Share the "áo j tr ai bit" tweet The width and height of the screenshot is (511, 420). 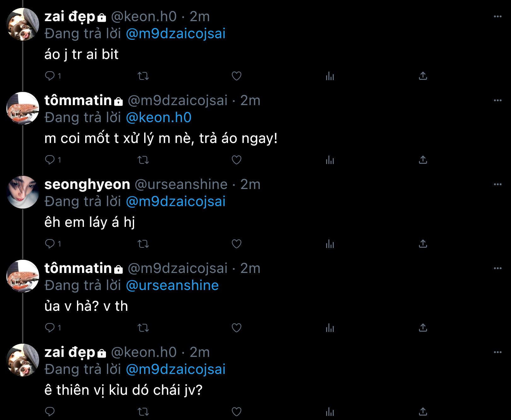(x=423, y=76)
